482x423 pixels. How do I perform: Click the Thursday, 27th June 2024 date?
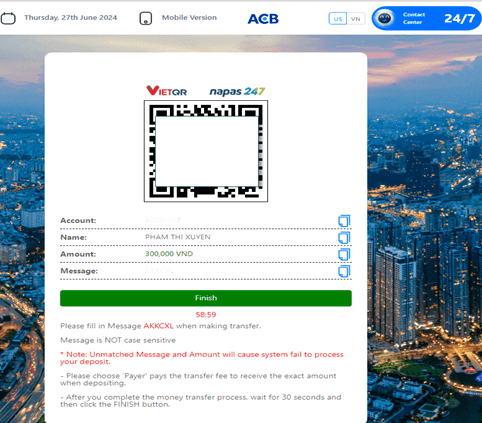point(71,18)
